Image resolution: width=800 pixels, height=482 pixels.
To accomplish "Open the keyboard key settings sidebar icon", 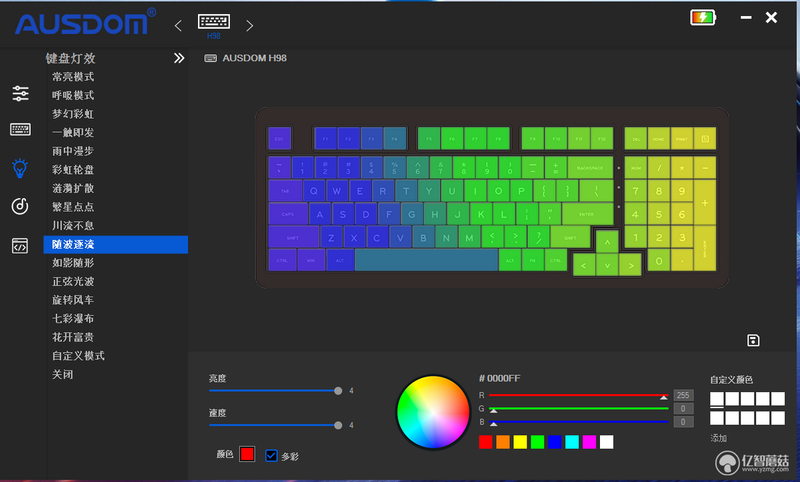I will click(20, 130).
